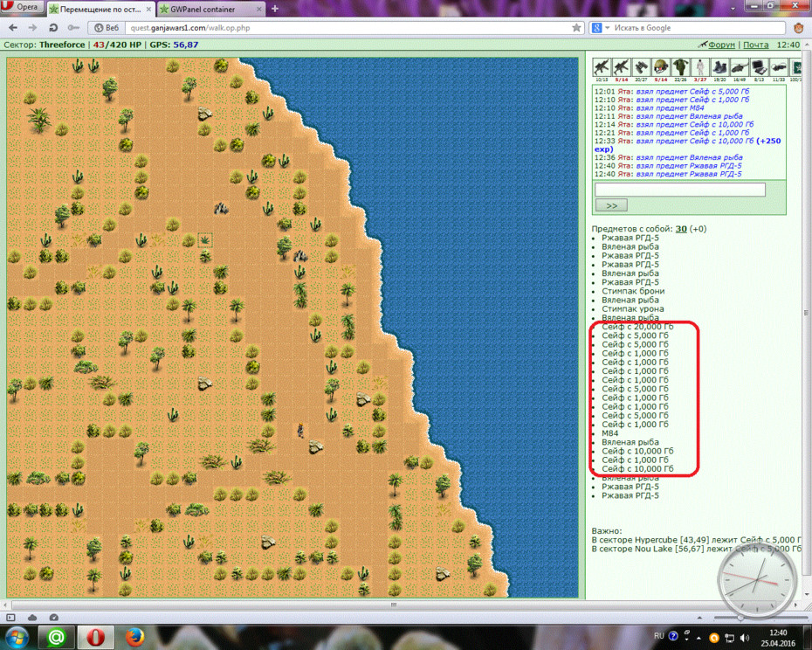Click the helmet equipment icon
This screenshot has width=812, height=650.
click(660, 67)
